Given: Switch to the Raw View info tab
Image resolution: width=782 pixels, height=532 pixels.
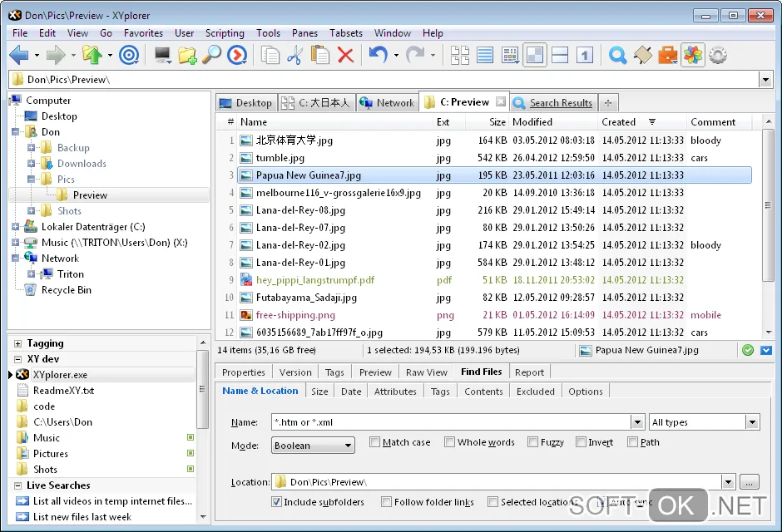Looking at the screenshot, I should [427, 372].
